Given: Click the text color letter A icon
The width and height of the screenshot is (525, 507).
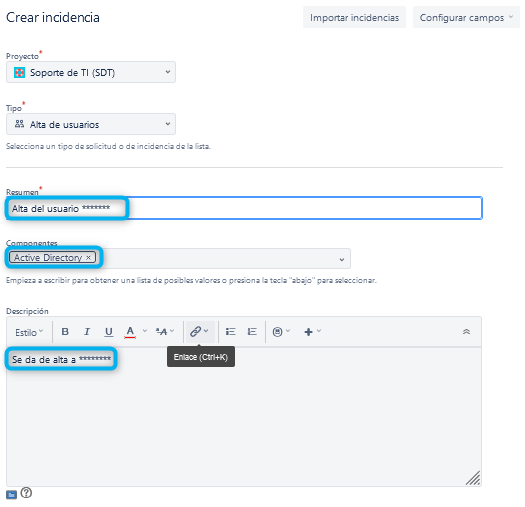Looking at the screenshot, I should pos(130,332).
